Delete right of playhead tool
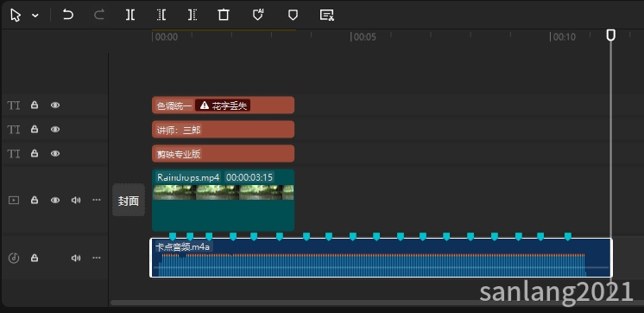The height and width of the screenshot is (313, 644). [193, 16]
